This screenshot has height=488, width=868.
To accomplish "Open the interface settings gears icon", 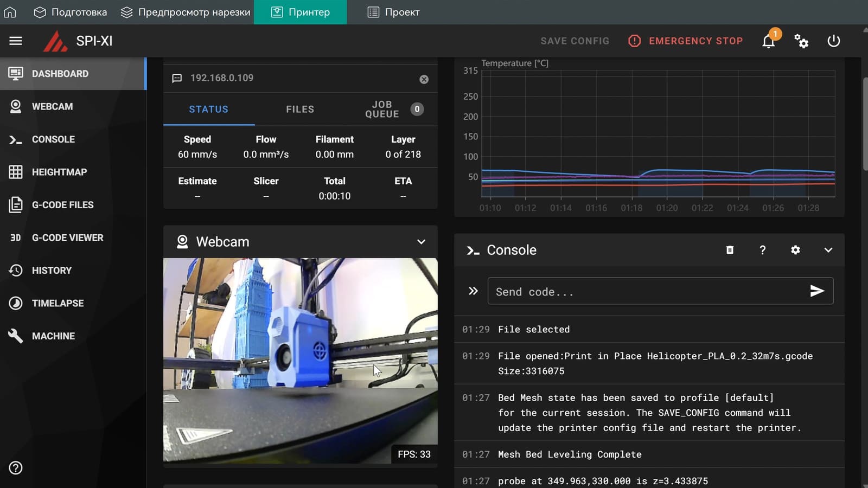I will coord(801,41).
